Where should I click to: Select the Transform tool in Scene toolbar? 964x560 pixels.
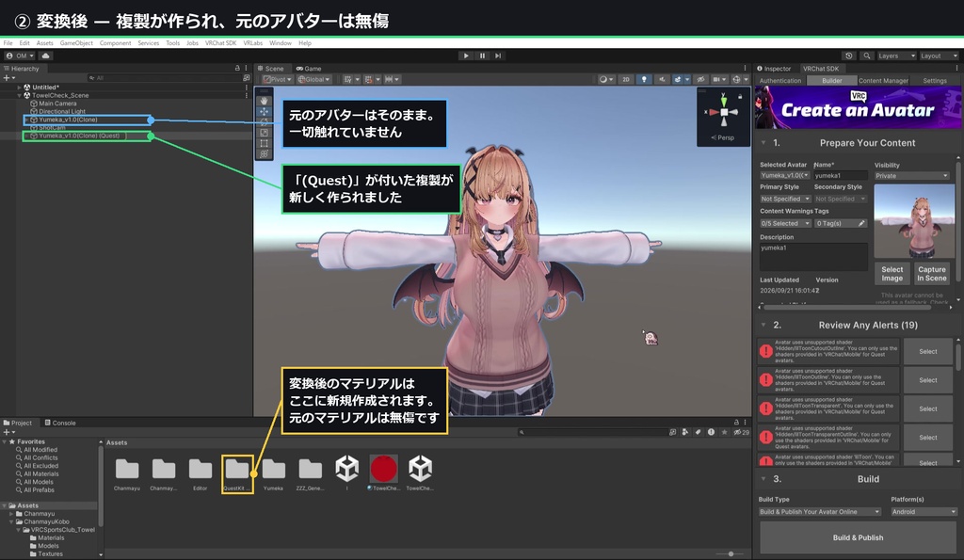(265, 153)
